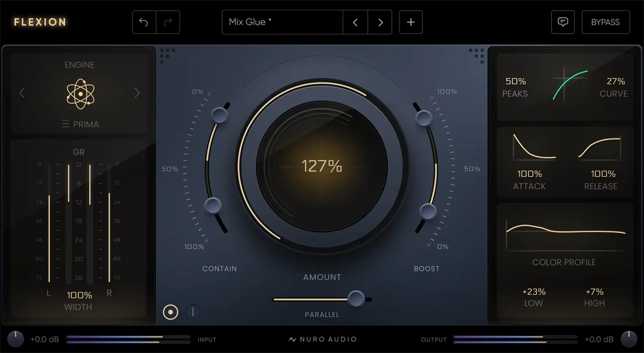Select the 100% Attack value
The image size is (644, 353).
[x=529, y=174]
